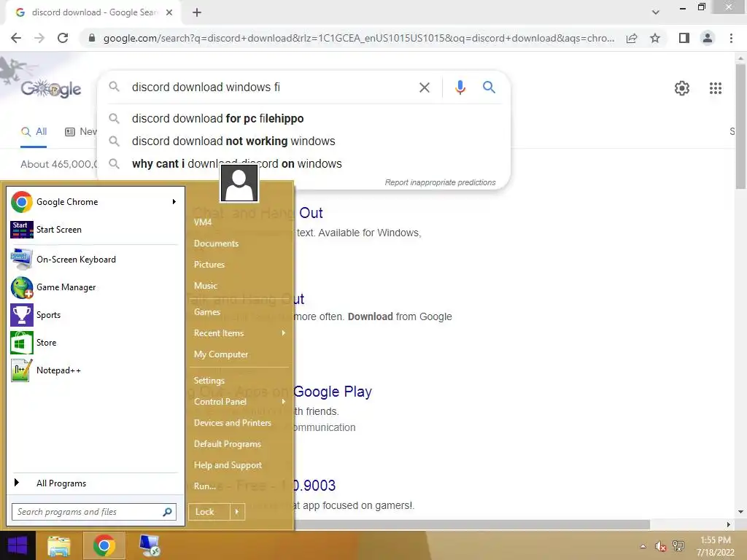Viewport: 747px width, 560px height.
Task: Click the muted volume tray icon
Action: click(660, 546)
